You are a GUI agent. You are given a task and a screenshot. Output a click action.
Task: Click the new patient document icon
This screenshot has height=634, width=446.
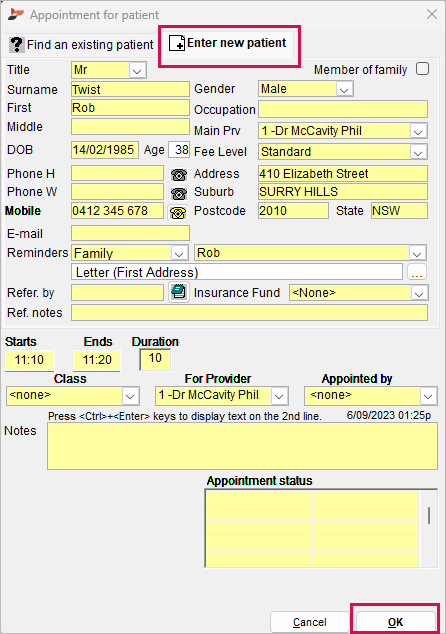tap(177, 43)
